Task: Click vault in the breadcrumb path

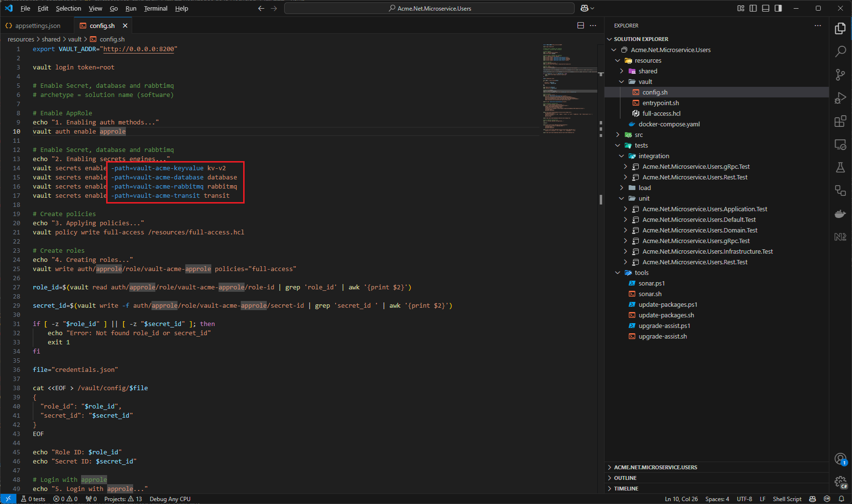Action: [75, 39]
